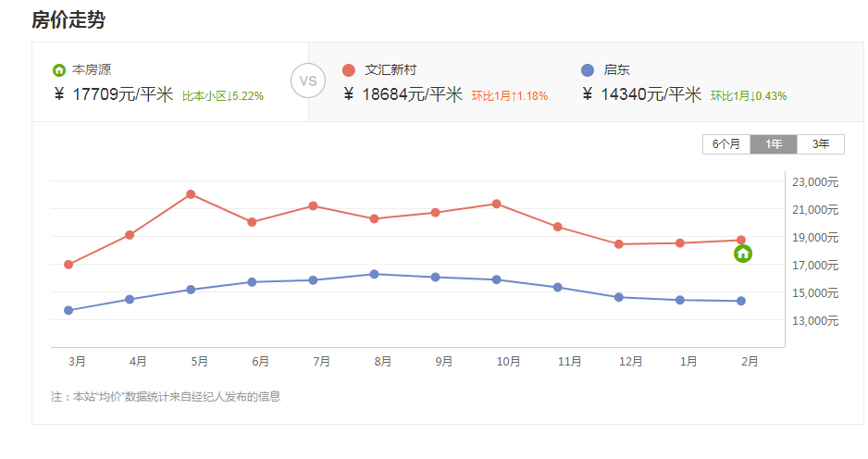Image resolution: width=868 pixels, height=459 pixels.
Task: Switch chart range to 6个月
Action: point(726,144)
